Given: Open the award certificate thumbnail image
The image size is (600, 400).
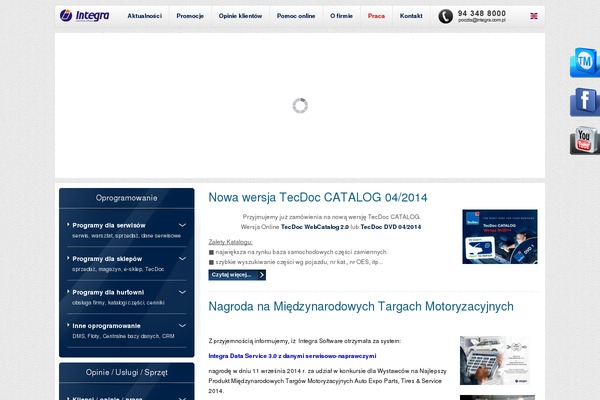Looking at the screenshot, I should tap(495, 360).
